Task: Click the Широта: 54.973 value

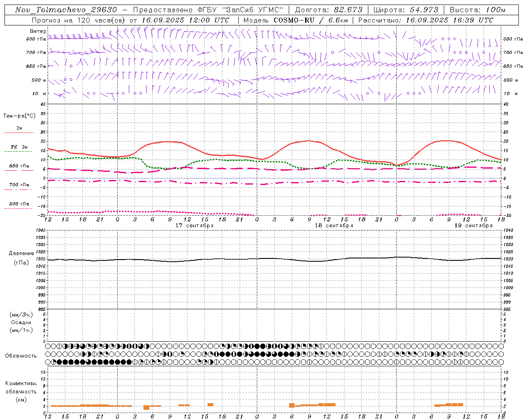Action: click(406, 10)
